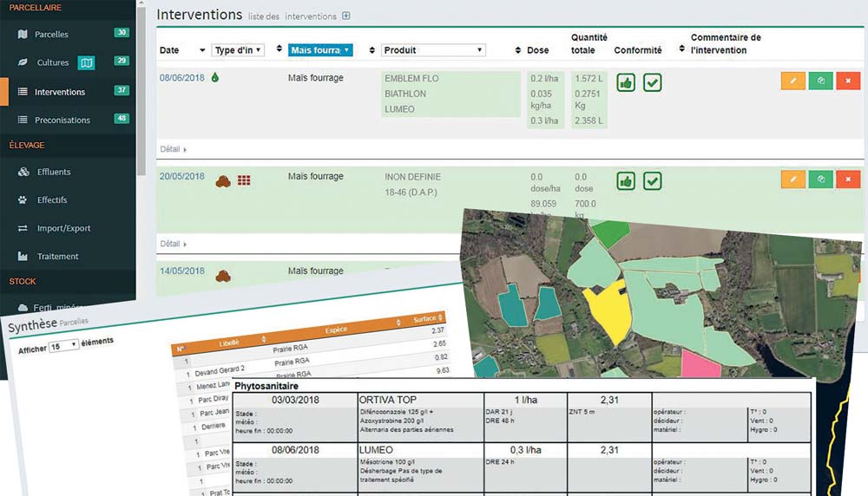Viewport: 868px width, 496px height.
Task: Open the 20/05/2018 intervention date link
Action: (182, 176)
